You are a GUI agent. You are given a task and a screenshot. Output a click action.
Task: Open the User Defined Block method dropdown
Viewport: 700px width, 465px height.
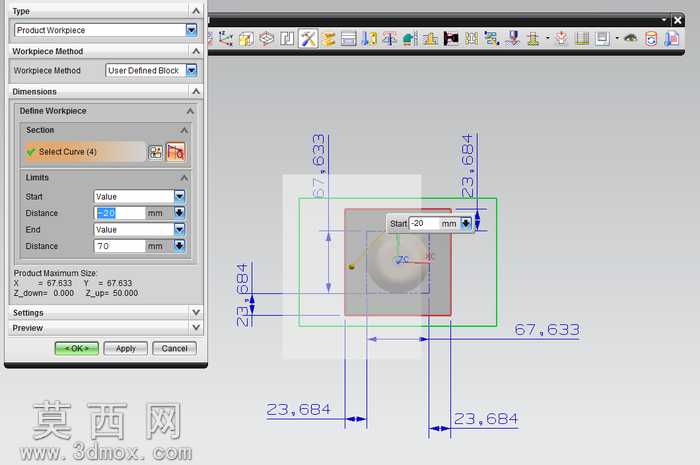pos(191,70)
